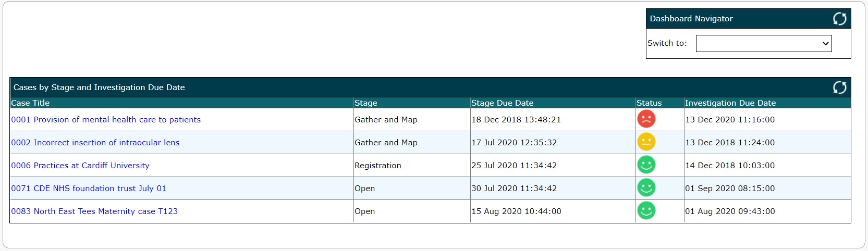Click the red sad face status icon
The height and width of the screenshot is (251, 868).
(646, 119)
